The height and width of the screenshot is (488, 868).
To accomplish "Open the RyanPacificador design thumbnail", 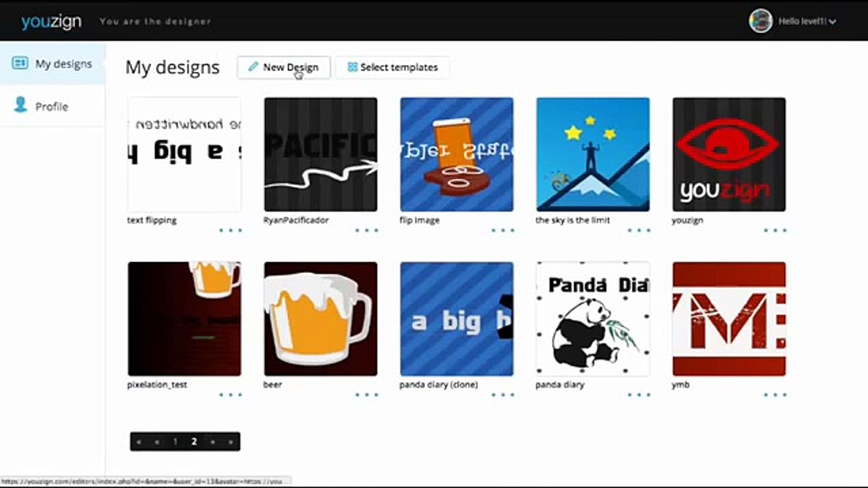I will click(321, 154).
